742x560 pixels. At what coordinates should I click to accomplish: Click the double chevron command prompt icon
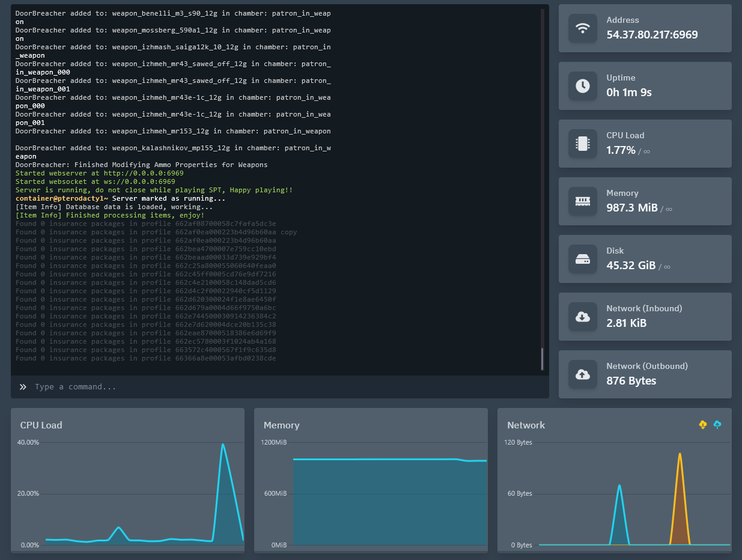23,387
